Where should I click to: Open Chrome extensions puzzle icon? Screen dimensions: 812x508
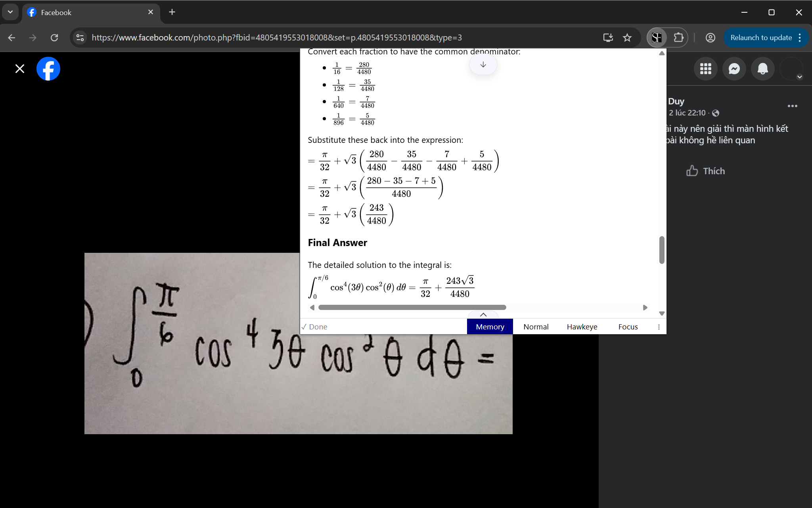[678, 38]
